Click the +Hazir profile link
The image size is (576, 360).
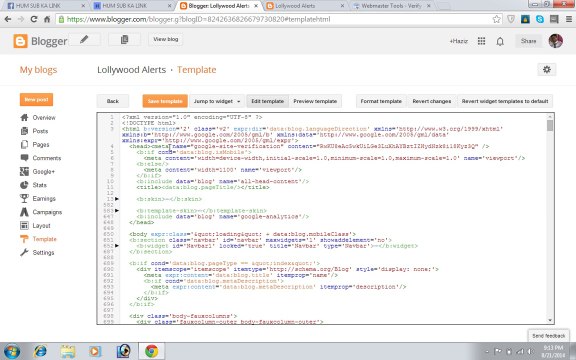pos(458,41)
